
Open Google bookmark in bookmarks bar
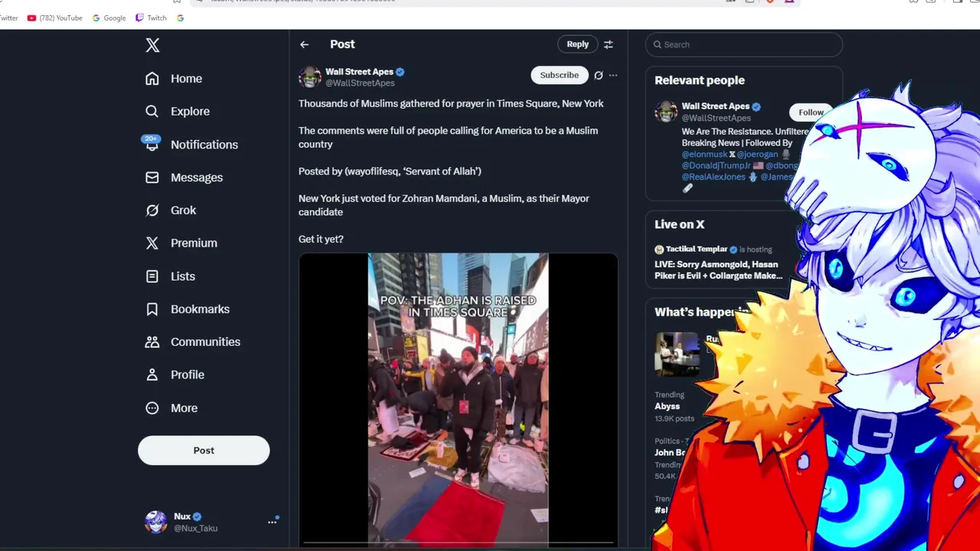point(109,18)
